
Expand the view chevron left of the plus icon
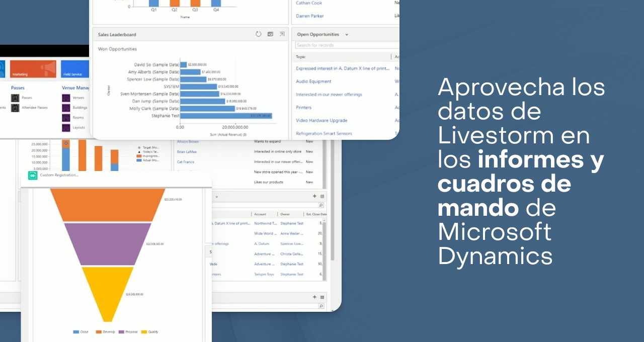pyautogui.click(x=217, y=197)
